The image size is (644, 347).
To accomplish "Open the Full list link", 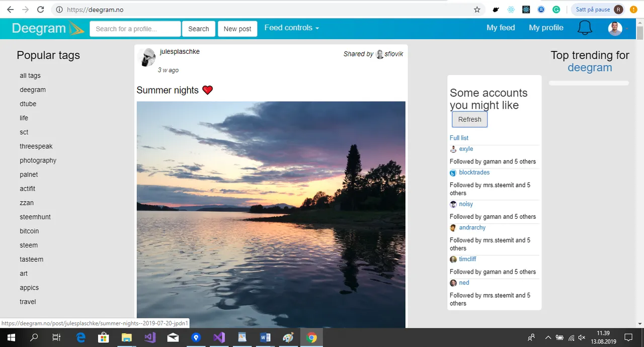I will coord(459,138).
